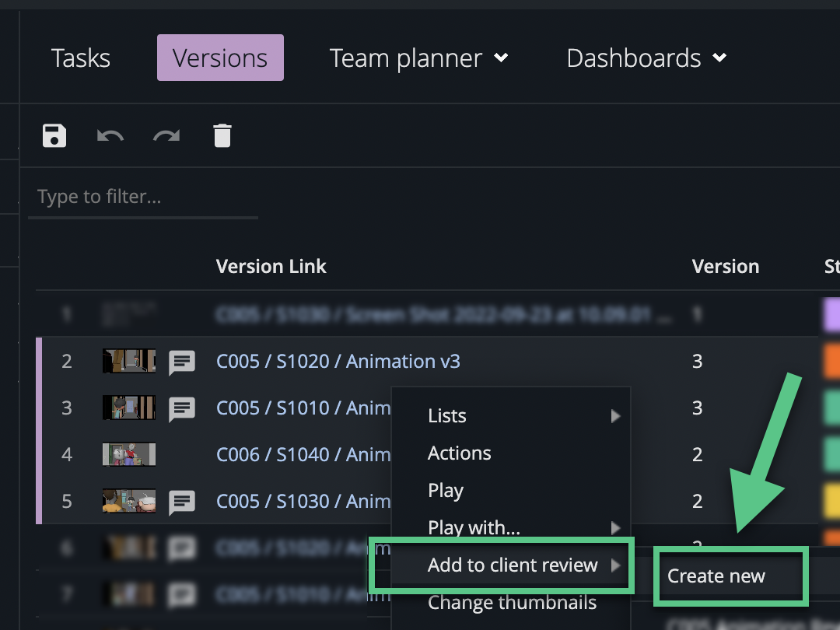Click Create new in the submenu
Image resolution: width=840 pixels, height=630 pixels.
click(x=716, y=576)
